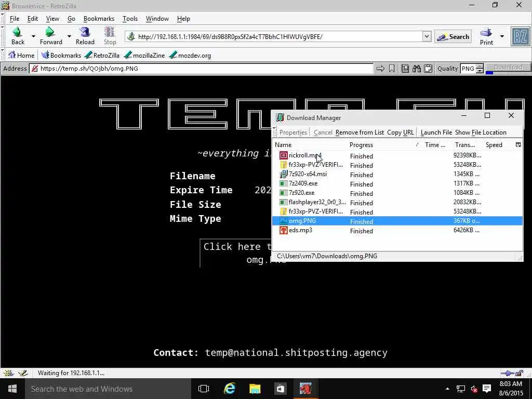Click Show File Location in Download Manager
The width and height of the screenshot is (532, 399).
click(x=481, y=132)
